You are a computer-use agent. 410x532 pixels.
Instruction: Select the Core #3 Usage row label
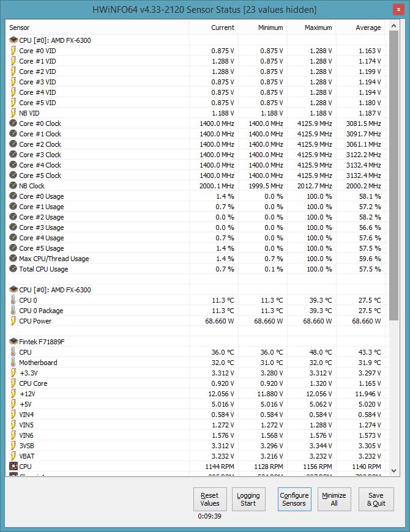42,227
